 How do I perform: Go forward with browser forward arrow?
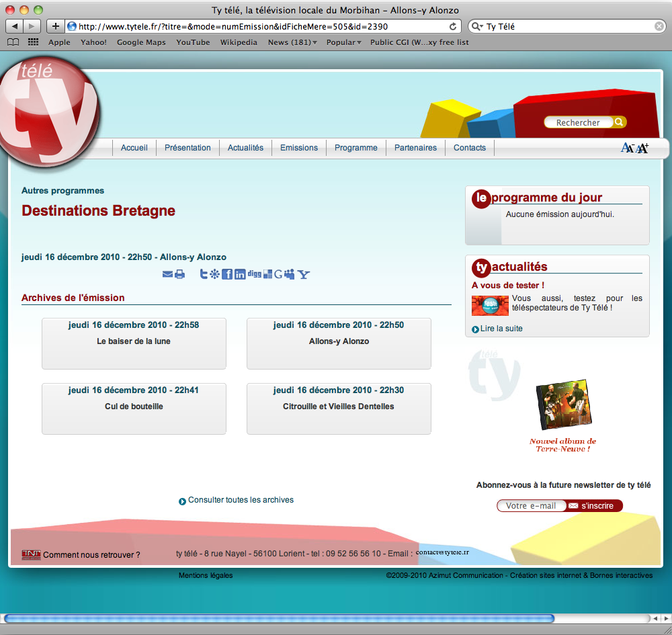[x=32, y=26]
